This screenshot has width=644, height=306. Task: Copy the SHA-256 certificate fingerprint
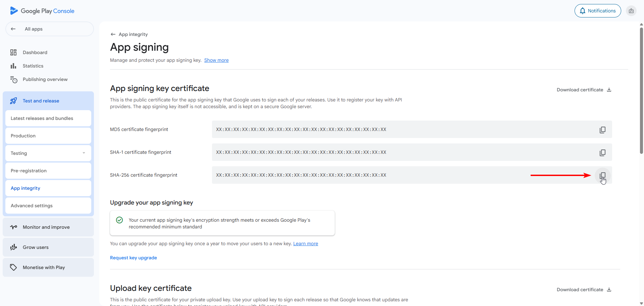tap(602, 175)
